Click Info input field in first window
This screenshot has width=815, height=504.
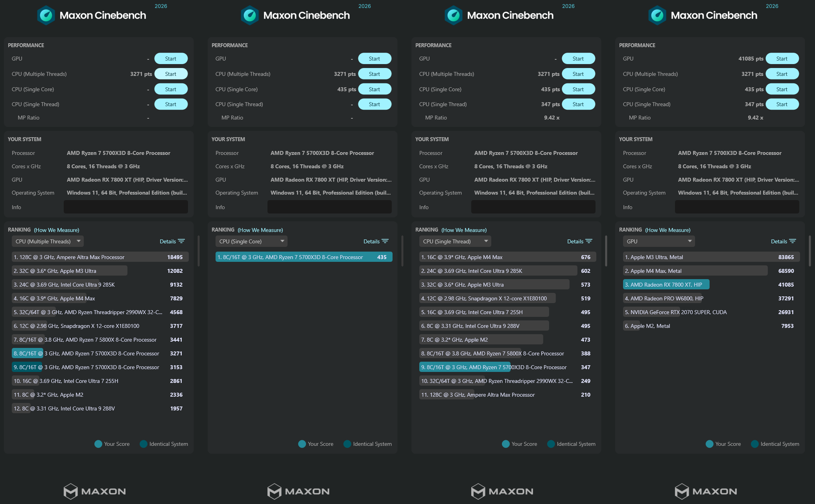pyautogui.click(x=126, y=207)
